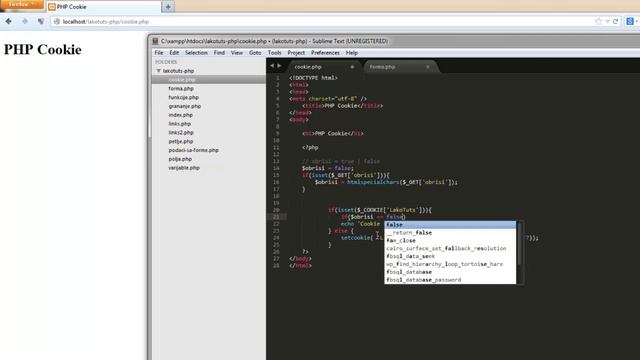Open the Help menu
Viewport: 640px width, 360px height.
pos(352,53)
